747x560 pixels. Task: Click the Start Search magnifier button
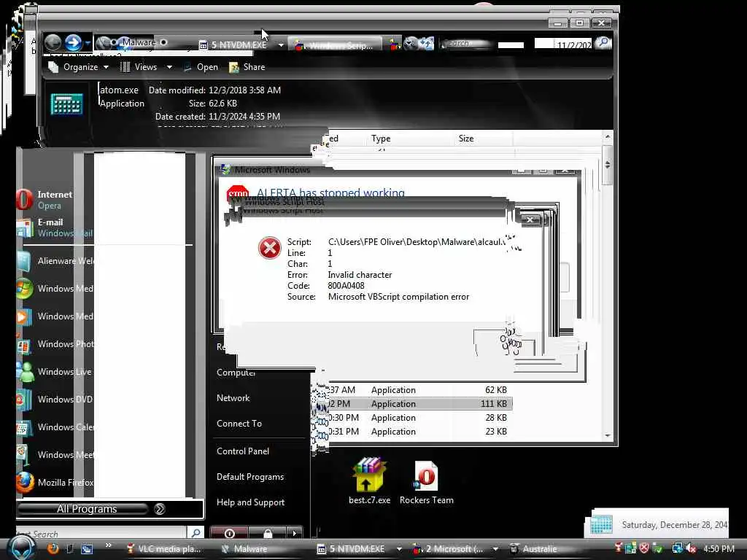tap(196, 533)
